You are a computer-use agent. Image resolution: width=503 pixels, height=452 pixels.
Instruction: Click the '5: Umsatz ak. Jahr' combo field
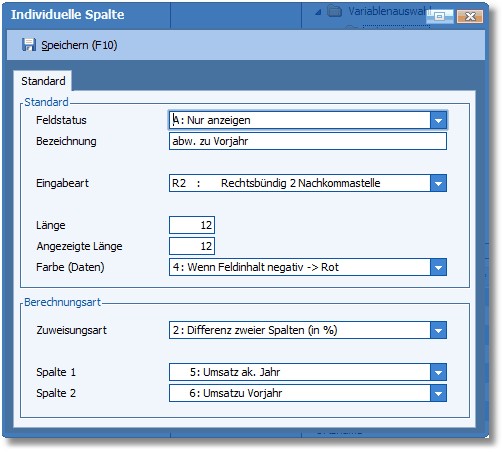pyautogui.click(x=300, y=372)
